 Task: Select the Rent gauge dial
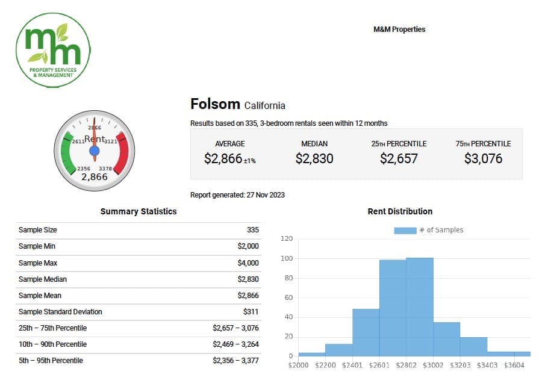[x=94, y=149]
